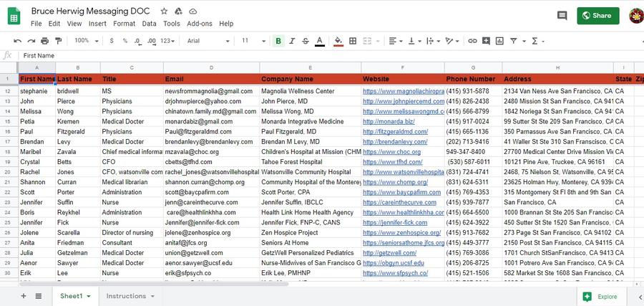Select the cbetts@tfhd.com cell
The height and width of the screenshot is (306, 644).
coord(211,162)
